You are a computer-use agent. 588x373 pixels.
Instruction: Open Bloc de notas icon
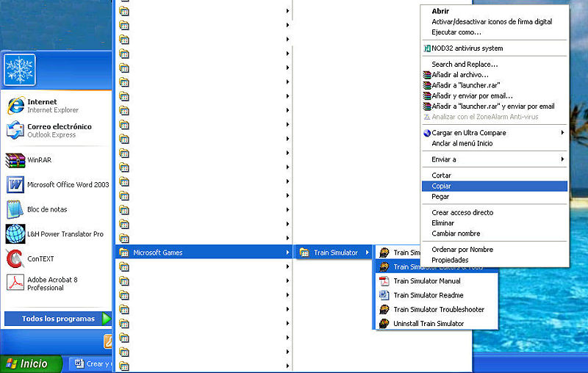15,209
